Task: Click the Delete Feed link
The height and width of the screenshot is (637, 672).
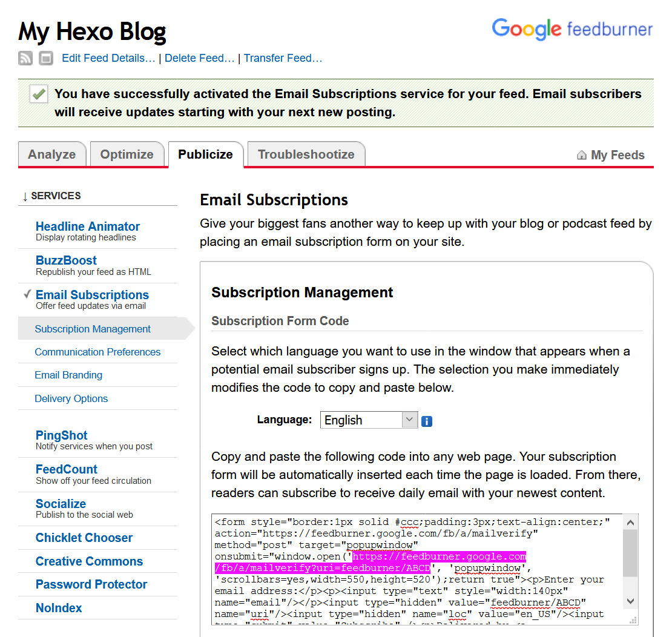Action: (199, 58)
